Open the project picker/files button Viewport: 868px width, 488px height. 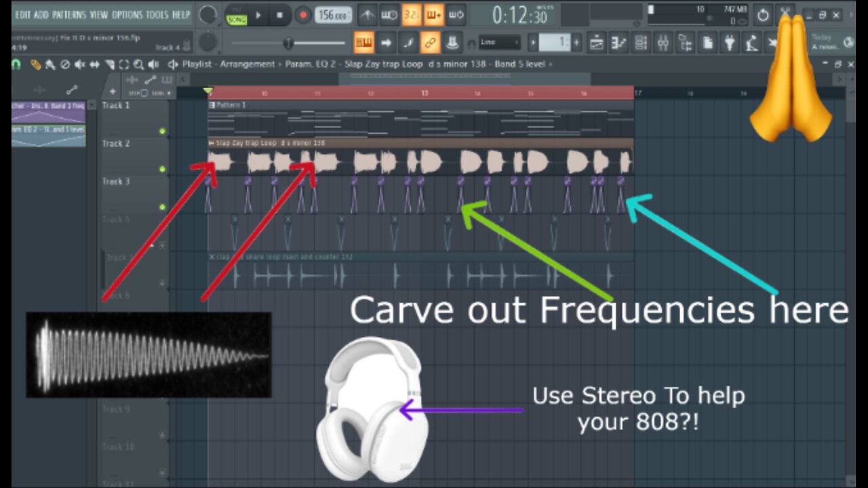click(707, 43)
